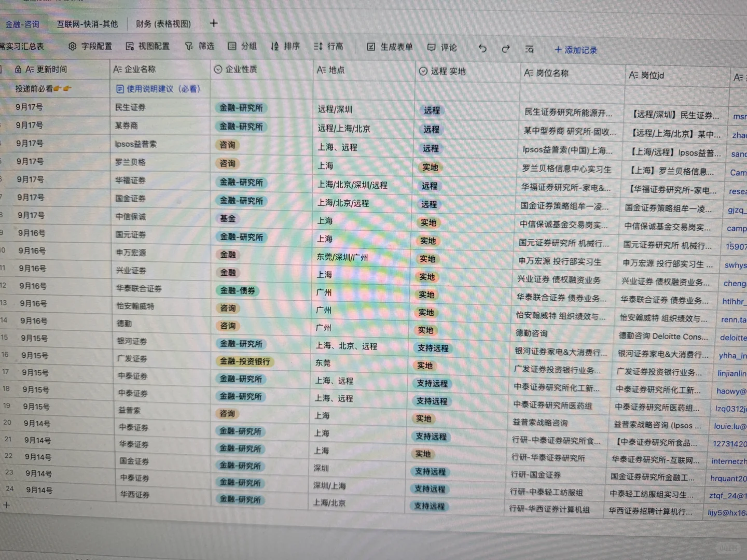The width and height of the screenshot is (747, 560).
Task: Click 金融-研究所 tag in 民生证券 row
Action: click(x=241, y=108)
